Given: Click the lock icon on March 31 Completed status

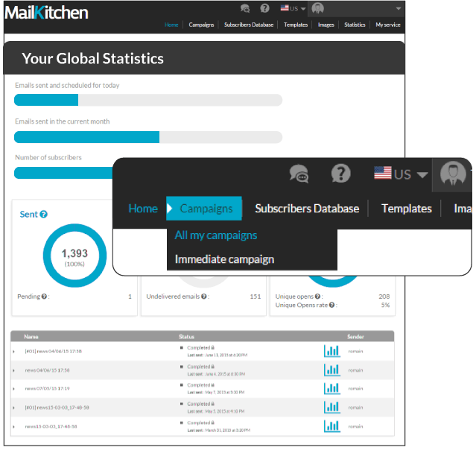Looking at the screenshot, I should (x=213, y=422).
